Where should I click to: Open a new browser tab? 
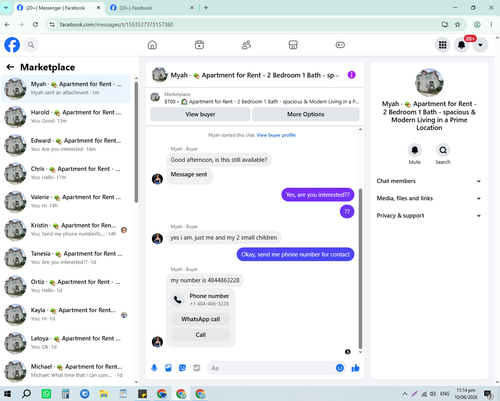[x=206, y=8]
